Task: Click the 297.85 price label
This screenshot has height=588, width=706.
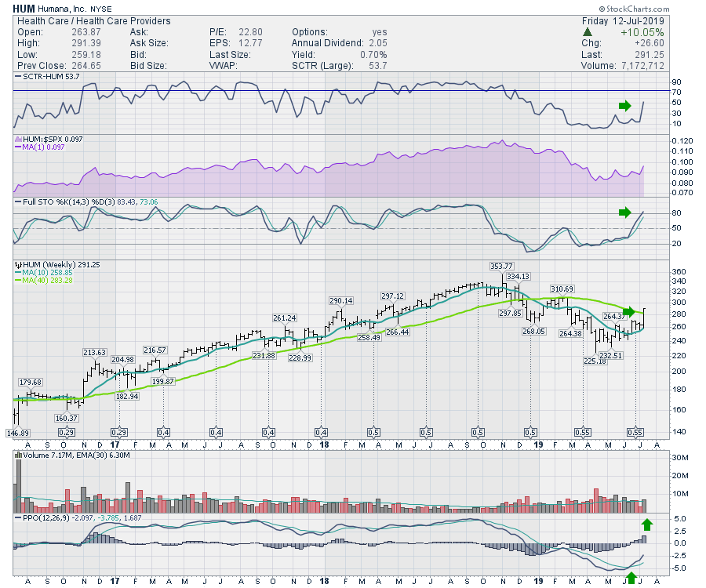Action: (510, 313)
